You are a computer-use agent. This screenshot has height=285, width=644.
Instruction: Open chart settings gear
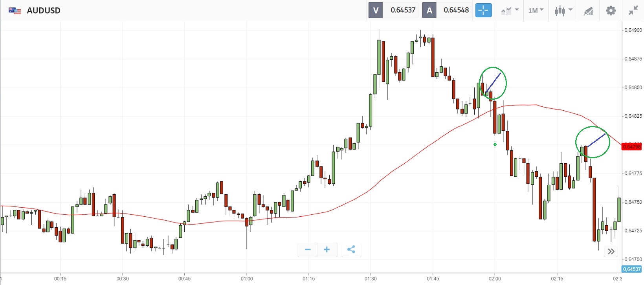click(x=611, y=11)
